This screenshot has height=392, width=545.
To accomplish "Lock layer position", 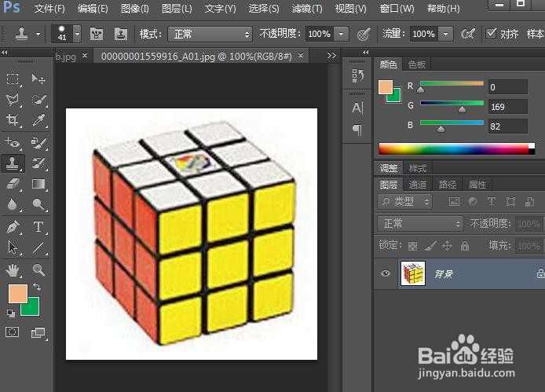I will (447, 246).
